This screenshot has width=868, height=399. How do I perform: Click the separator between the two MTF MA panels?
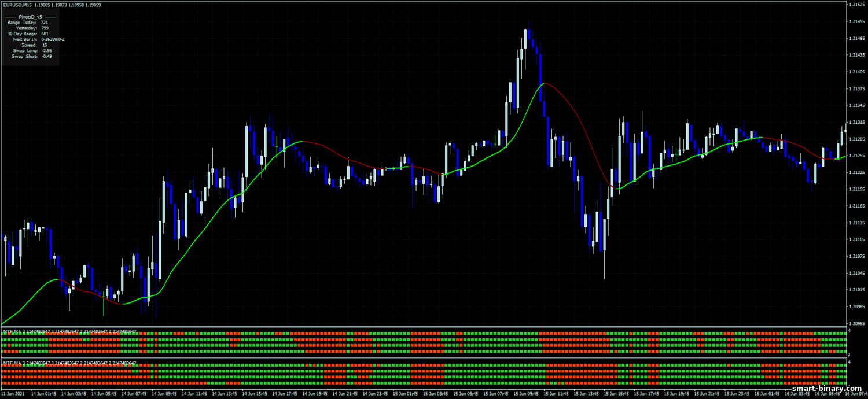pyautogui.click(x=422, y=357)
